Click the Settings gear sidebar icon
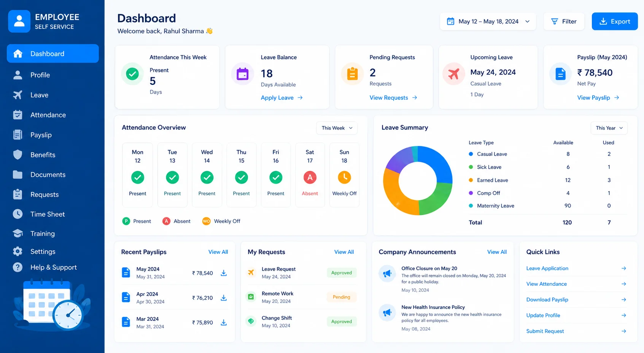 tap(17, 251)
